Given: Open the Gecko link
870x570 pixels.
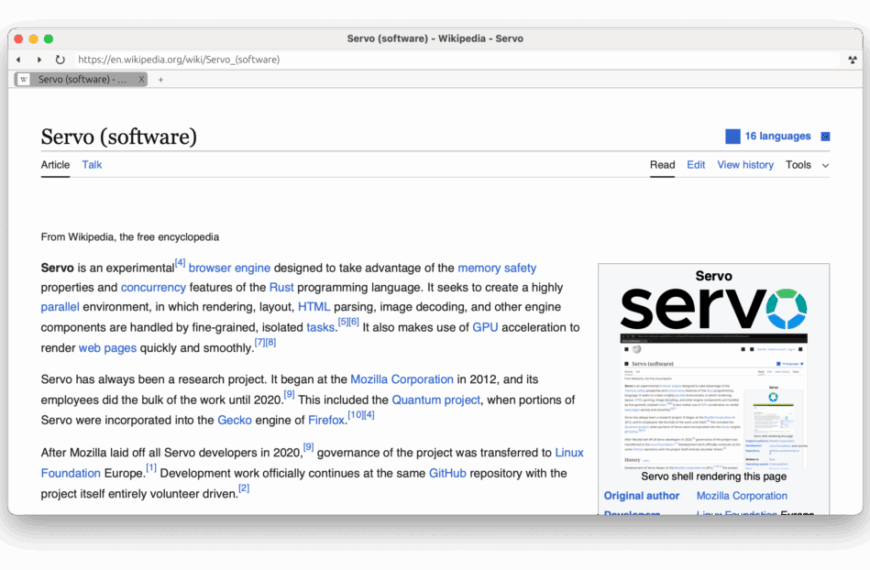Looking at the screenshot, I should click(234, 420).
